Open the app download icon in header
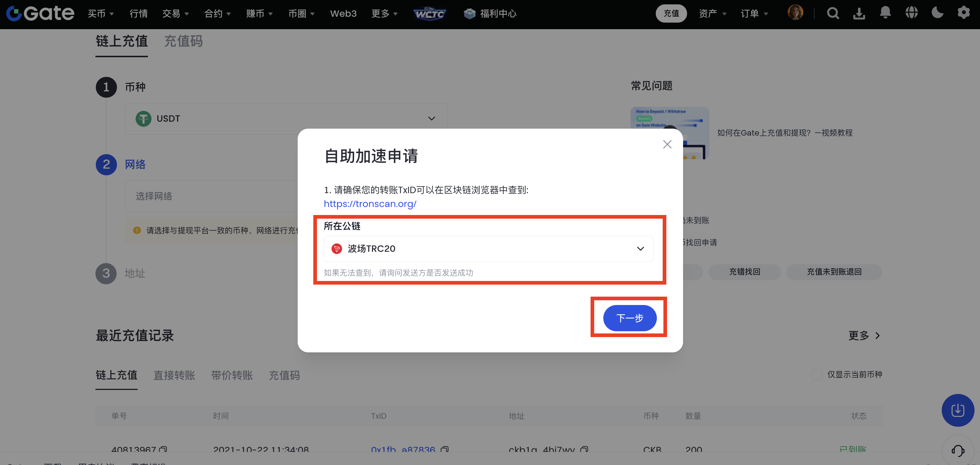The width and height of the screenshot is (980, 465). click(x=859, y=14)
